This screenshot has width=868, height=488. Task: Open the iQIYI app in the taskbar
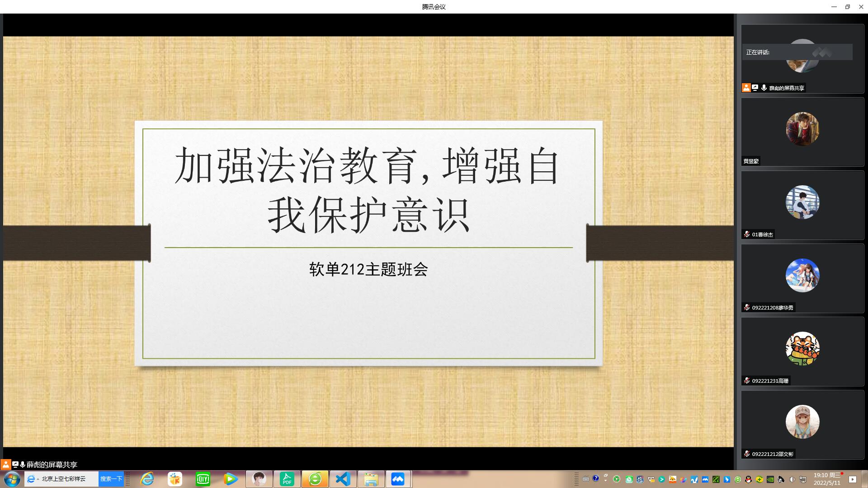pos(203,479)
